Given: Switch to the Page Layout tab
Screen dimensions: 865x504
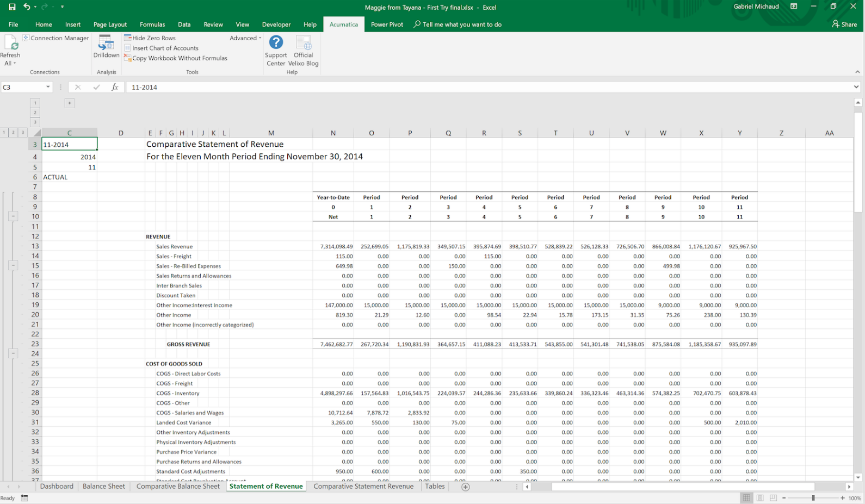Looking at the screenshot, I should [x=110, y=24].
